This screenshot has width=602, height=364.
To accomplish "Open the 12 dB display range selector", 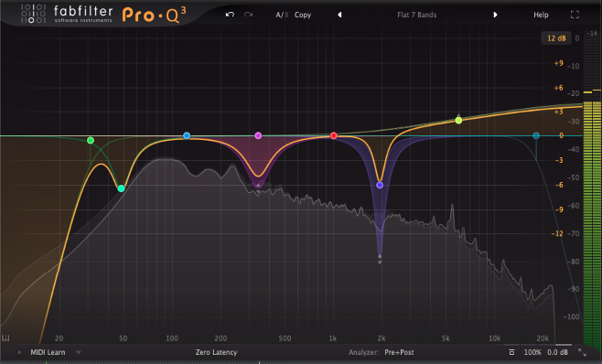I will (x=556, y=38).
